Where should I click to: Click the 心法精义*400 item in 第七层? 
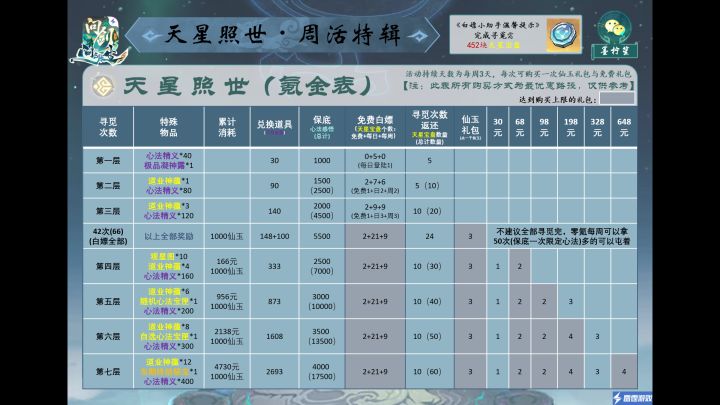coord(169,381)
